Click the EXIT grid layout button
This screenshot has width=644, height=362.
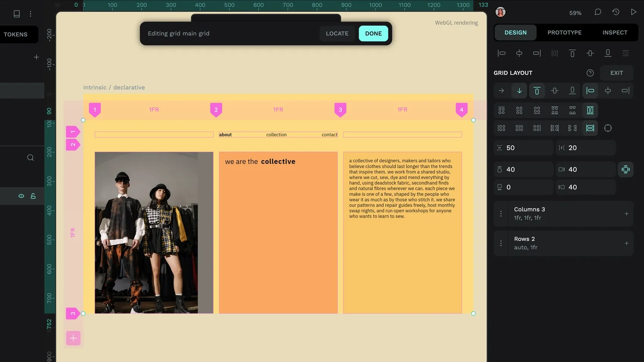click(x=616, y=73)
